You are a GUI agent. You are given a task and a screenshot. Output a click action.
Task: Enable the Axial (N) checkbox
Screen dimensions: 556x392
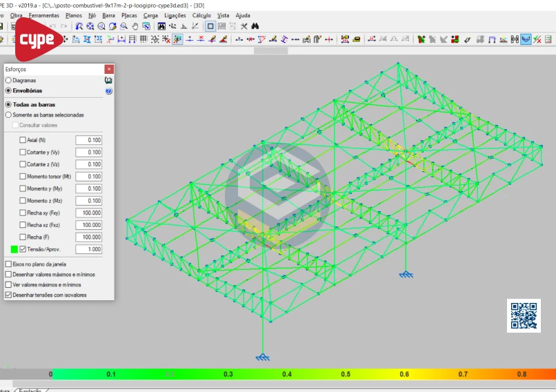click(x=23, y=140)
